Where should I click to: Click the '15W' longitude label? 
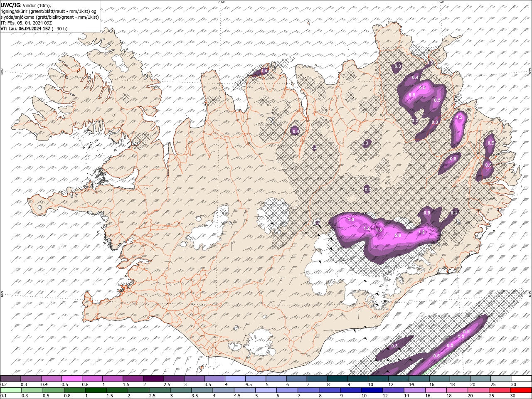click(x=440, y=2)
